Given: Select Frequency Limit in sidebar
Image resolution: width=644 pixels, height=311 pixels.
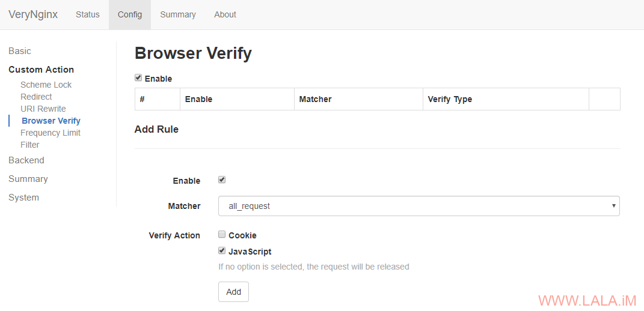Looking at the screenshot, I should (51, 133).
